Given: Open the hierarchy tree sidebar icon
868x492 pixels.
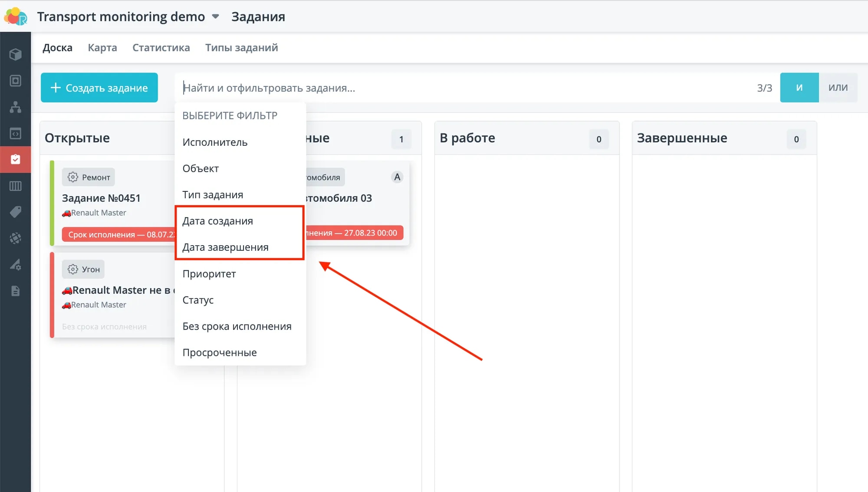Looking at the screenshot, I should pos(16,107).
